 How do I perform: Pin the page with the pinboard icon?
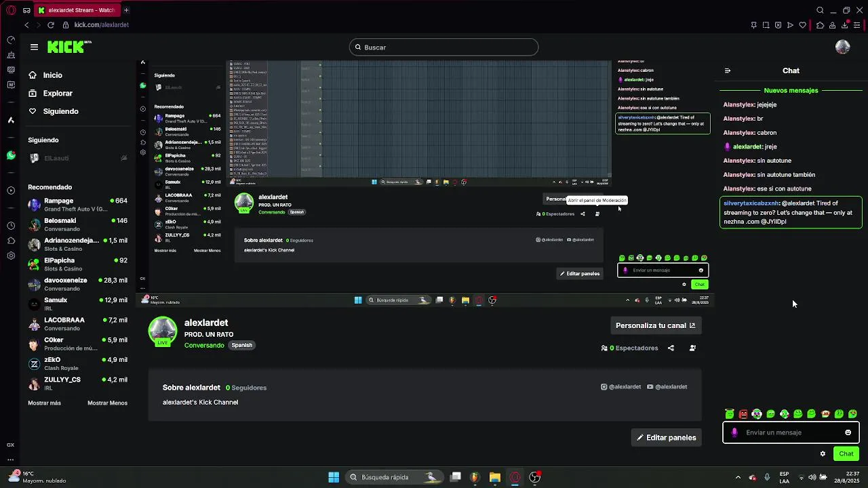pos(753,25)
